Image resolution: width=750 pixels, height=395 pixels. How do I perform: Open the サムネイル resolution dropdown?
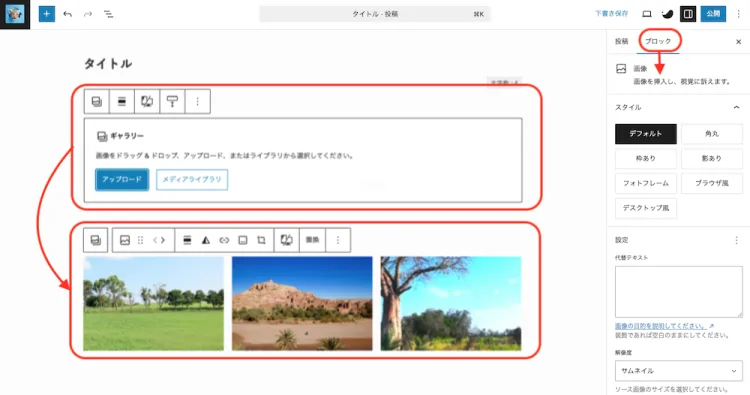tap(679, 371)
